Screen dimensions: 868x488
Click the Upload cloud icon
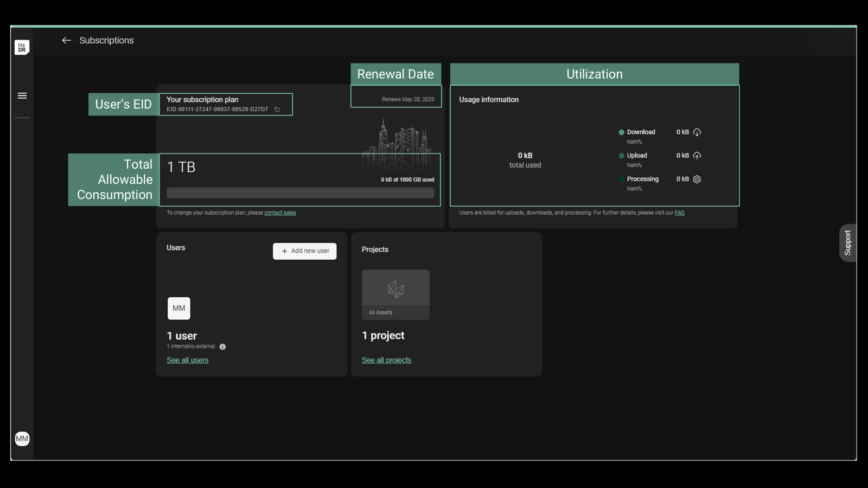coord(697,156)
